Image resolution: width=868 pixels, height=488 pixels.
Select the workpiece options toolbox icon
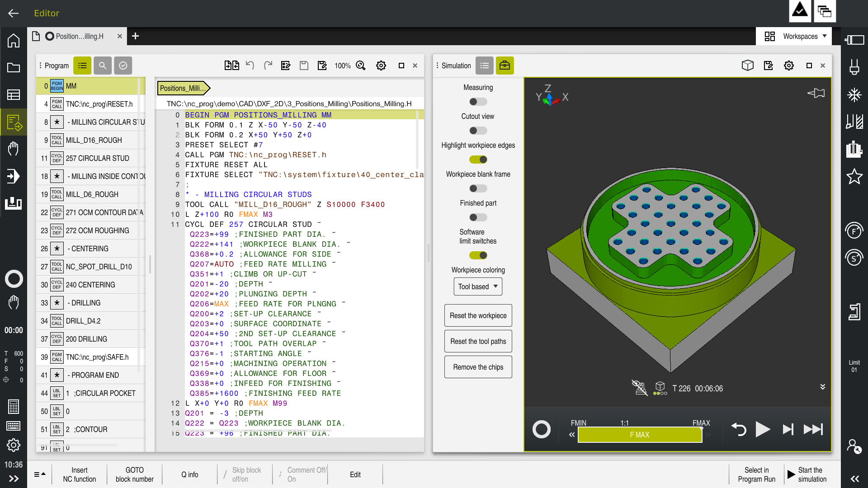pos(505,66)
